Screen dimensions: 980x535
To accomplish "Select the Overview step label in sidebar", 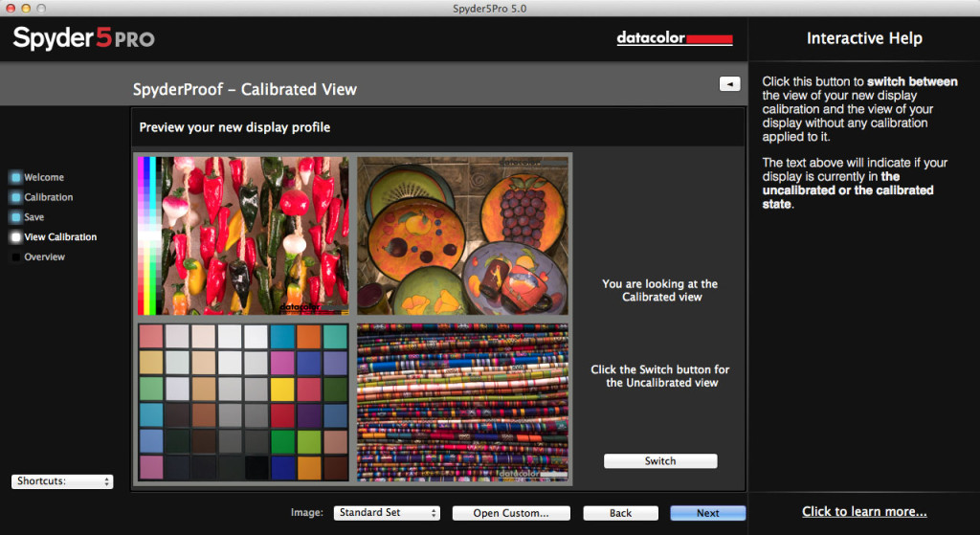I will [44, 257].
